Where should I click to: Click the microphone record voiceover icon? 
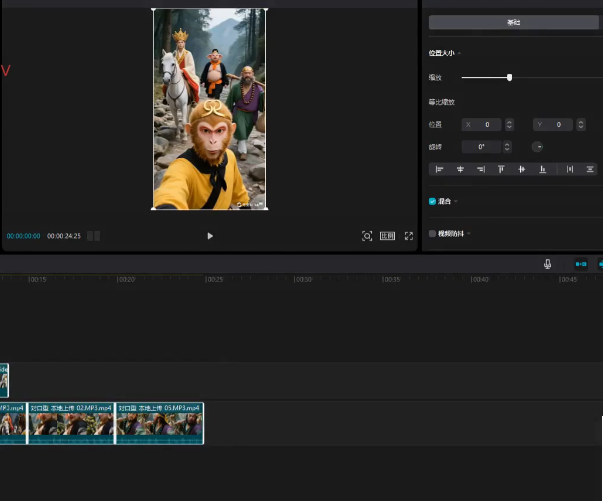click(547, 264)
